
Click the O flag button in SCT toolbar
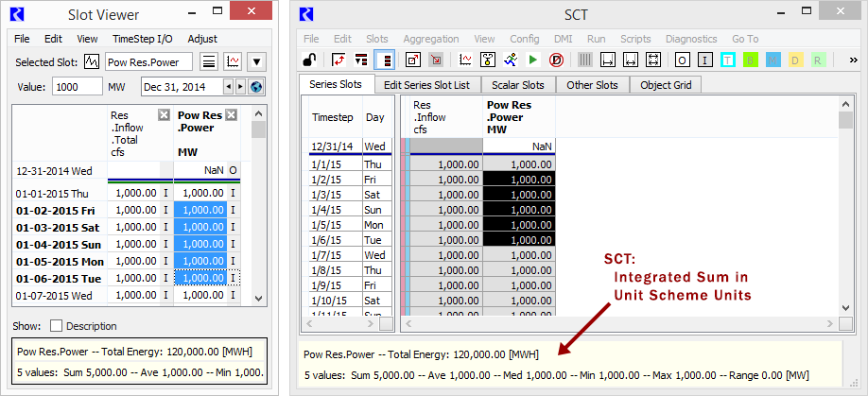(x=683, y=60)
